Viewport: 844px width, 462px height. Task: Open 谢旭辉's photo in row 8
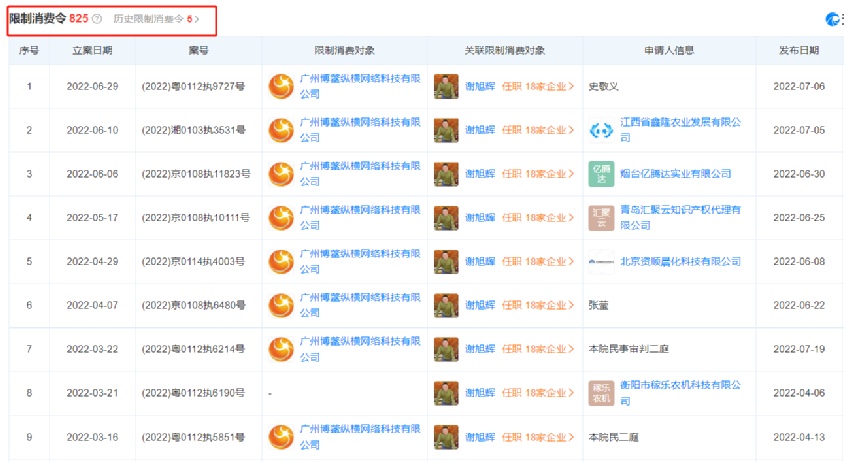[446, 393]
